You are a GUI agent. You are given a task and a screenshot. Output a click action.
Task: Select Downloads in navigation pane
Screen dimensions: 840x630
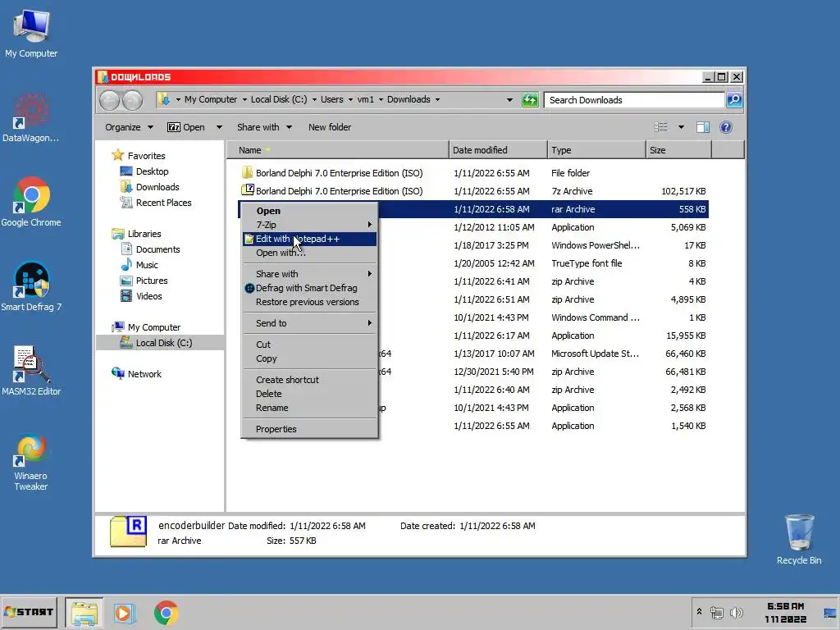pos(149,187)
